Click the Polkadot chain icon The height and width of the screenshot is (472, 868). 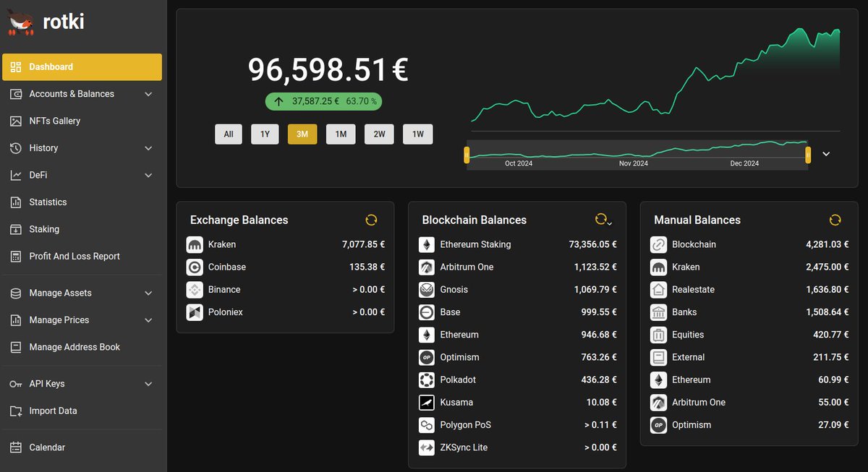point(427,380)
